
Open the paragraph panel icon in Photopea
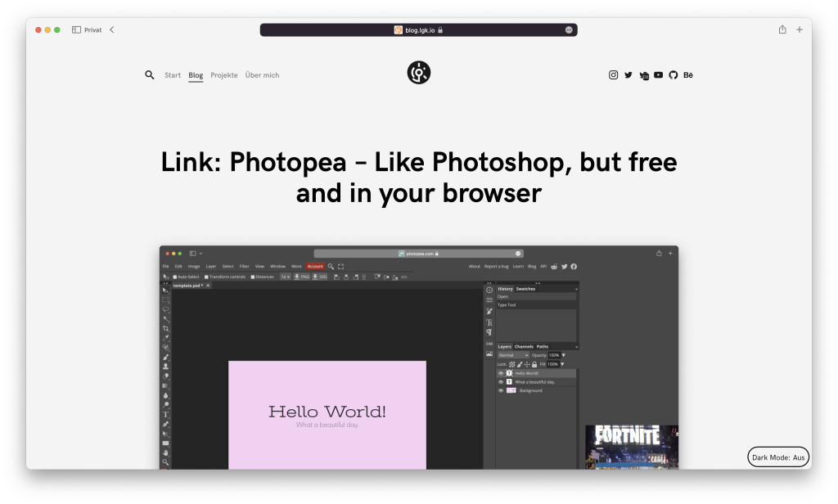point(489,332)
